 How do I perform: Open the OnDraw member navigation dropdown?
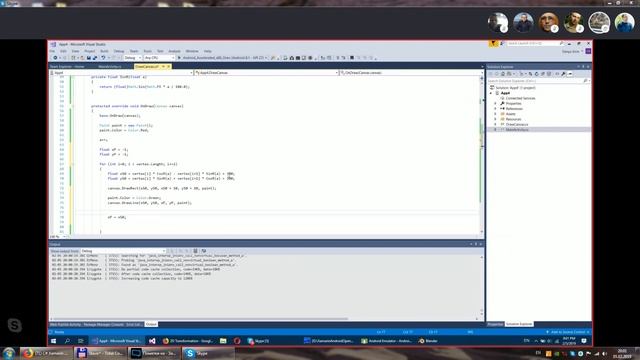point(411,73)
